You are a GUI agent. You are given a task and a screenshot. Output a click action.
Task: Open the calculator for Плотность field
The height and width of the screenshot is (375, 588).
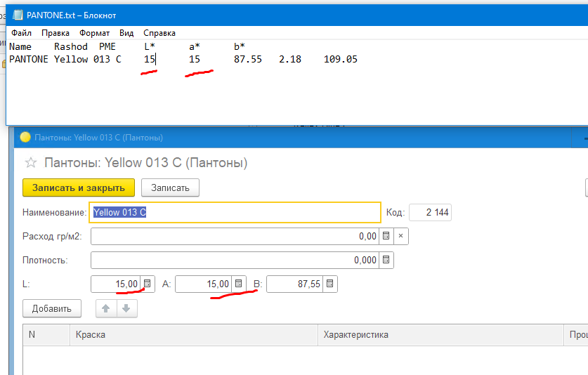386,260
